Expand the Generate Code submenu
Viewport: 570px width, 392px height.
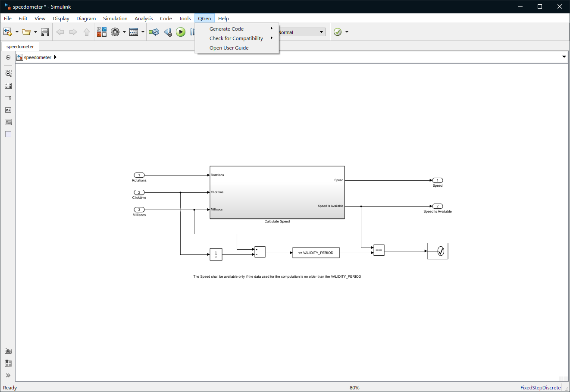237,29
